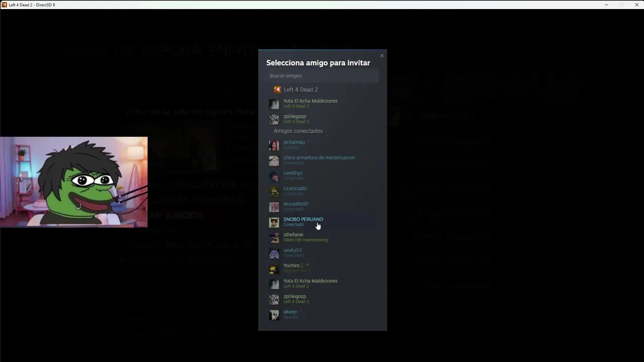Click Yuta El Kcha Maldiciones avatar in Left 4 Dead 2 group
Viewport: 644px width, 362px height.
274,104
